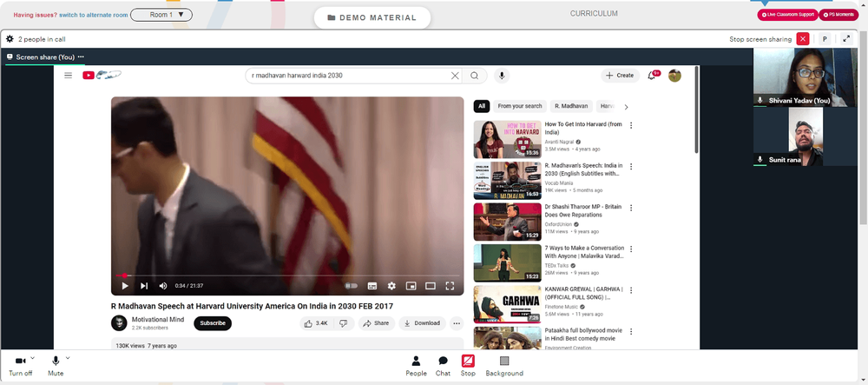Image resolution: width=868 pixels, height=385 pixels.
Task: Turn off the camera
Action: (21, 366)
